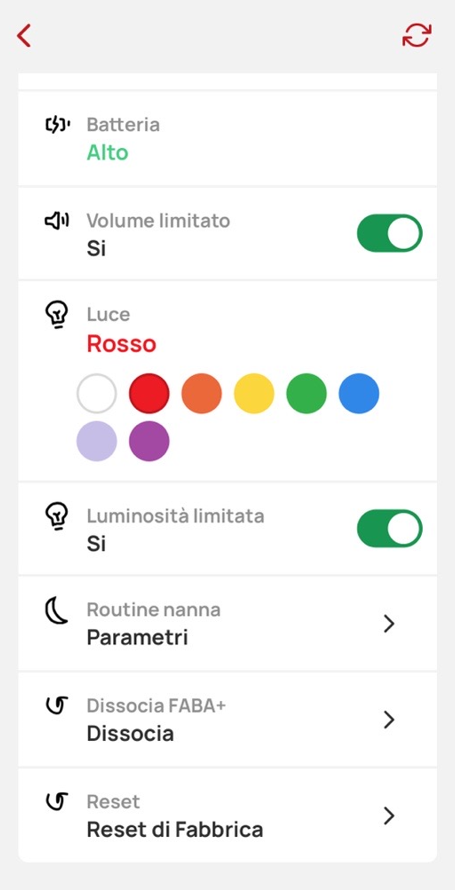
Task: Click the speaker volume icon
Action: point(57,221)
